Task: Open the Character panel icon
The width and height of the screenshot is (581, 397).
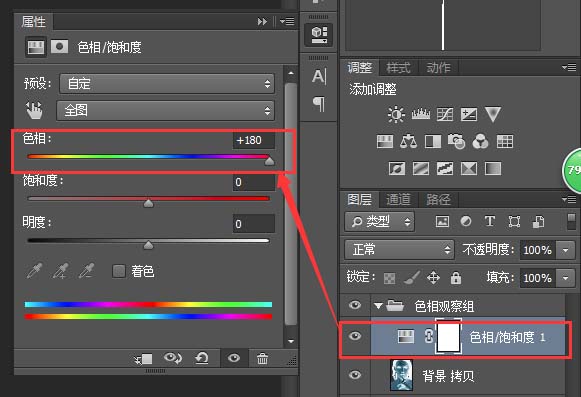Action: coord(319,76)
